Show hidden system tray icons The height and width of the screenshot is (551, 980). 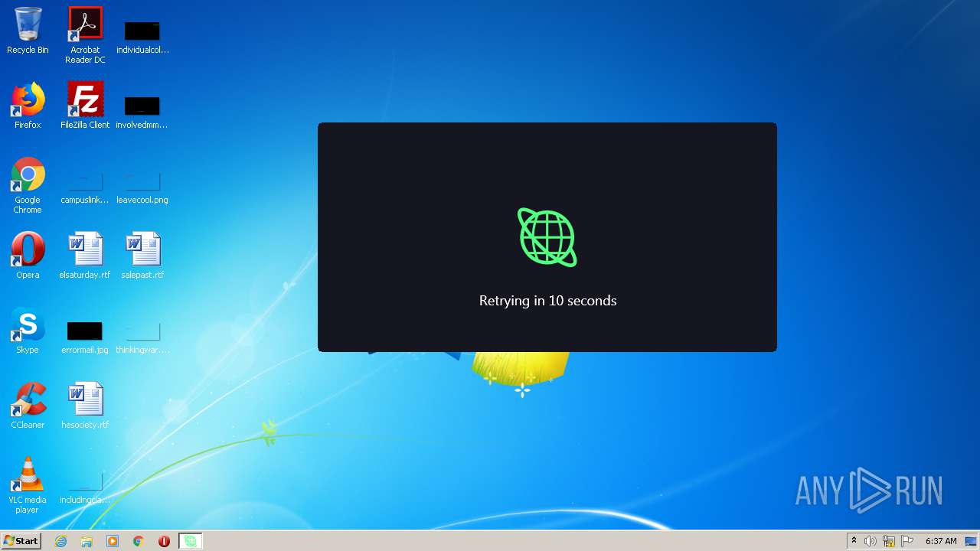coord(854,541)
